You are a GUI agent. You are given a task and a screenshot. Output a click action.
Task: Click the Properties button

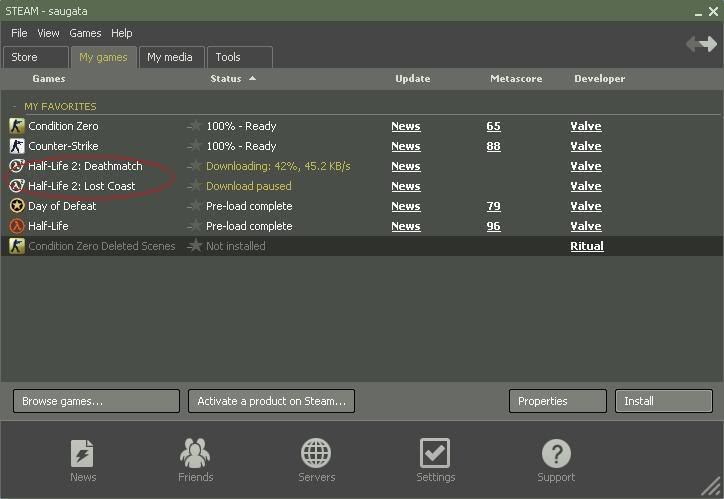pyautogui.click(x=558, y=401)
